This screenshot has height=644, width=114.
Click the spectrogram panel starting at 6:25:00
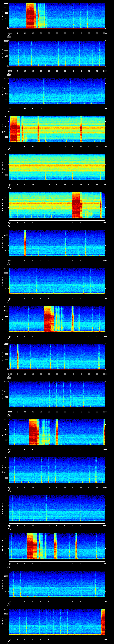[x=57, y=129]
